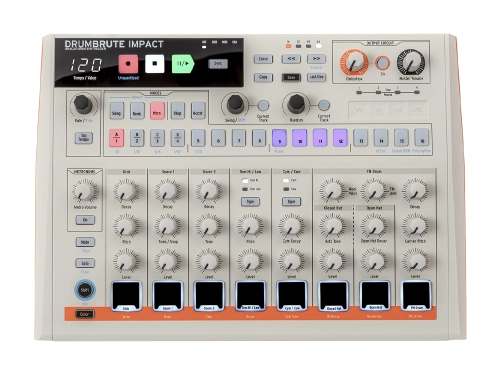Toggle the Tom Hi / Low Type button
500x375 pixels.
click(250, 201)
